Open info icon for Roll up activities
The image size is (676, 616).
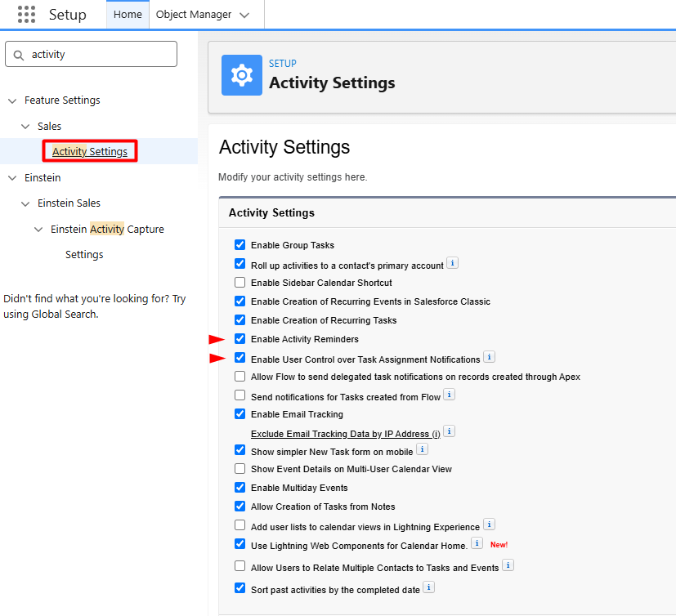(452, 263)
